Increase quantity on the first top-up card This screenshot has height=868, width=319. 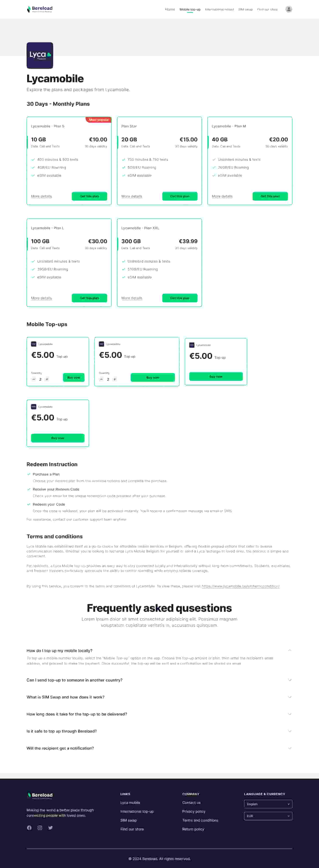[47, 379]
